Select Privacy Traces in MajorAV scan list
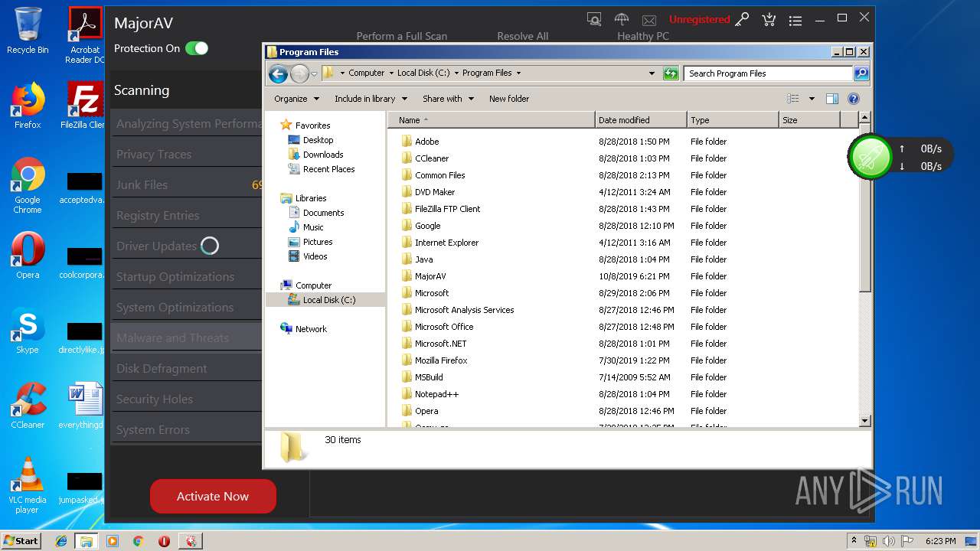980x551 pixels. [x=186, y=154]
